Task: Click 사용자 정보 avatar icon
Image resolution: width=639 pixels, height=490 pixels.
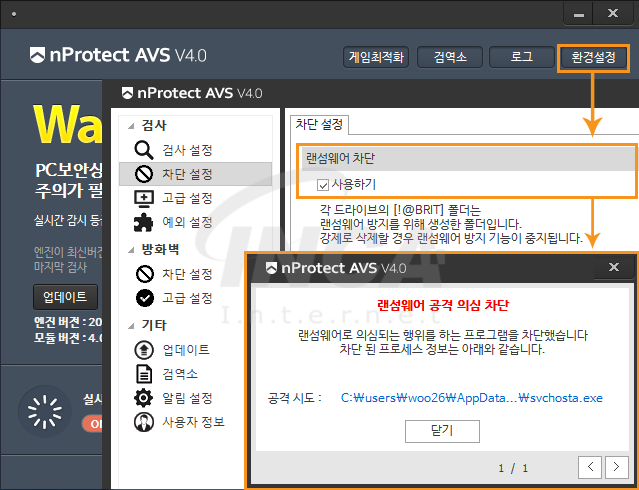Action: 144,422
